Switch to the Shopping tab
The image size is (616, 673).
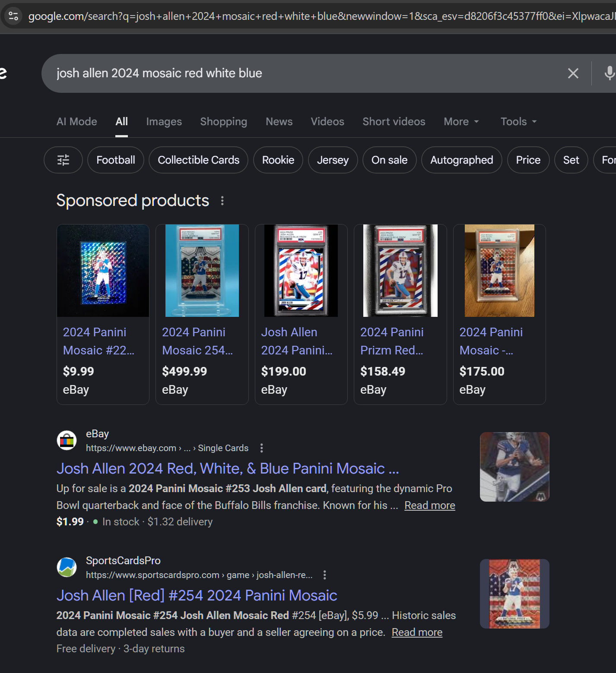[x=223, y=122]
